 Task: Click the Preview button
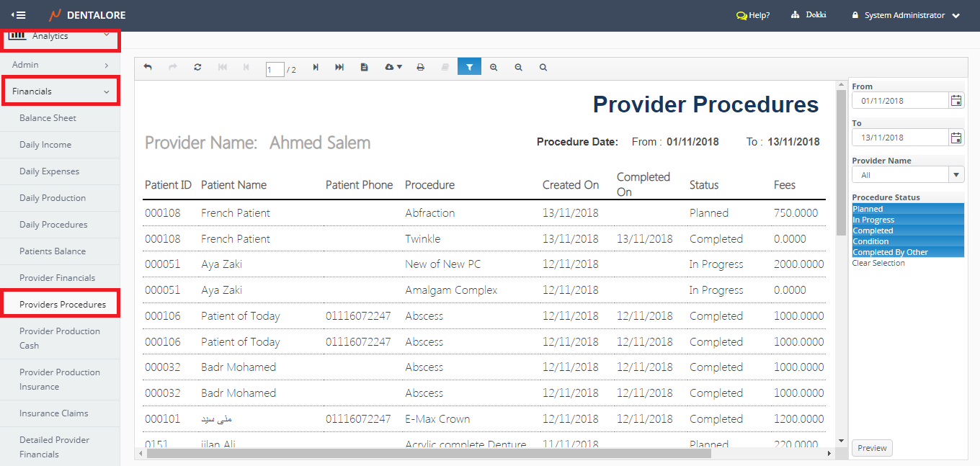pyautogui.click(x=872, y=448)
